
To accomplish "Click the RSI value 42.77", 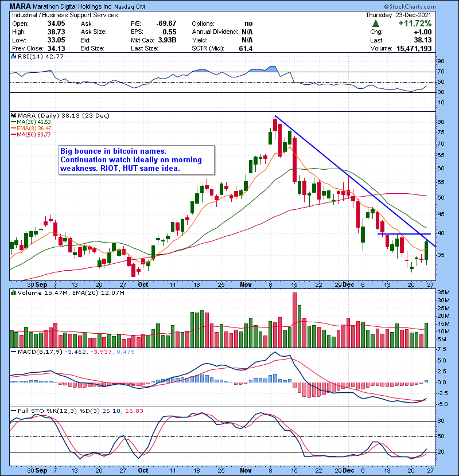I will 53,56.
